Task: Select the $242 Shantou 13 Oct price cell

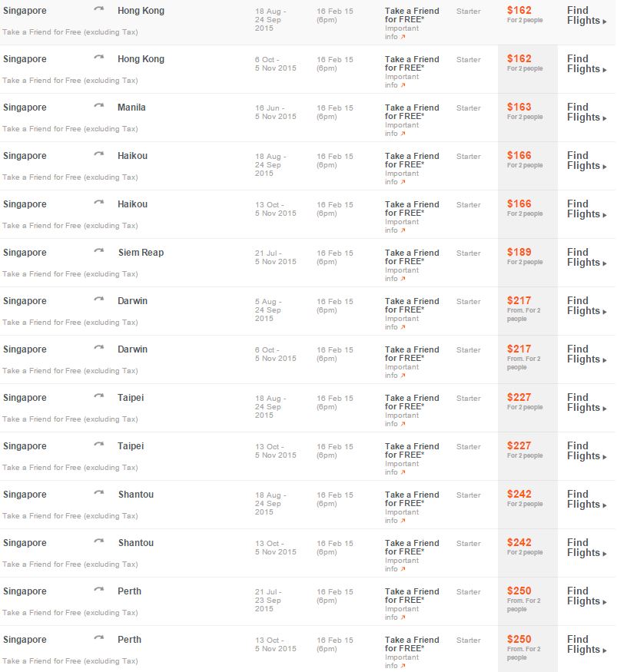Action: point(528,553)
